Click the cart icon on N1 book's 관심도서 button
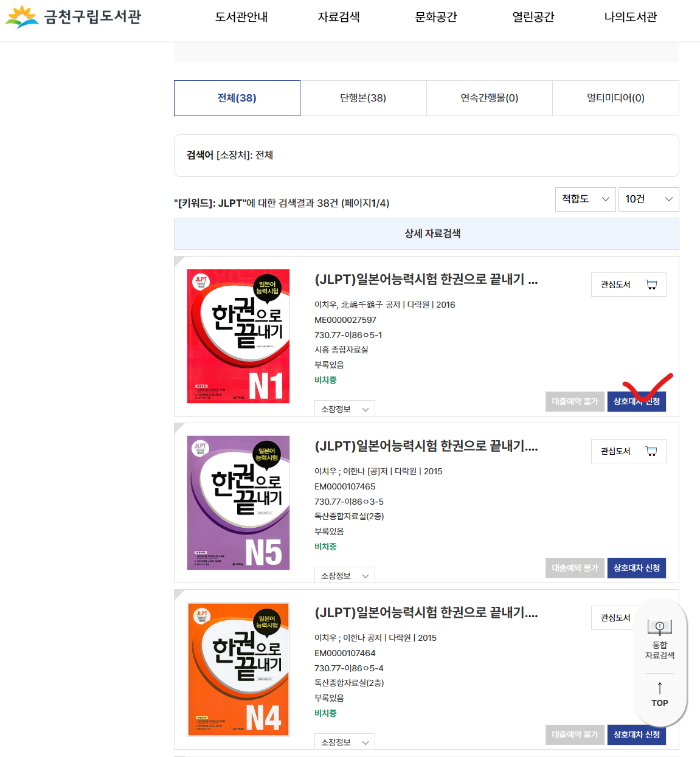700x757 pixels. click(x=651, y=285)
